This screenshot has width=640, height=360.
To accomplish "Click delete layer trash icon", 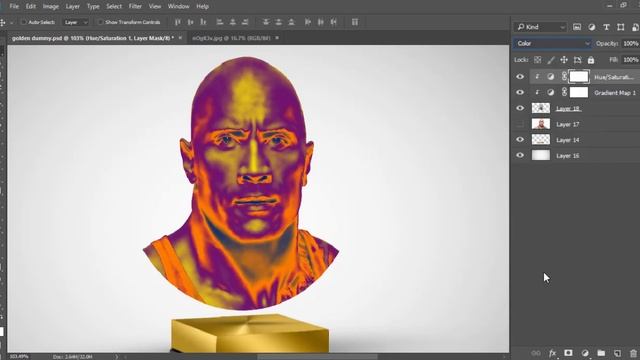I will 633,353.
